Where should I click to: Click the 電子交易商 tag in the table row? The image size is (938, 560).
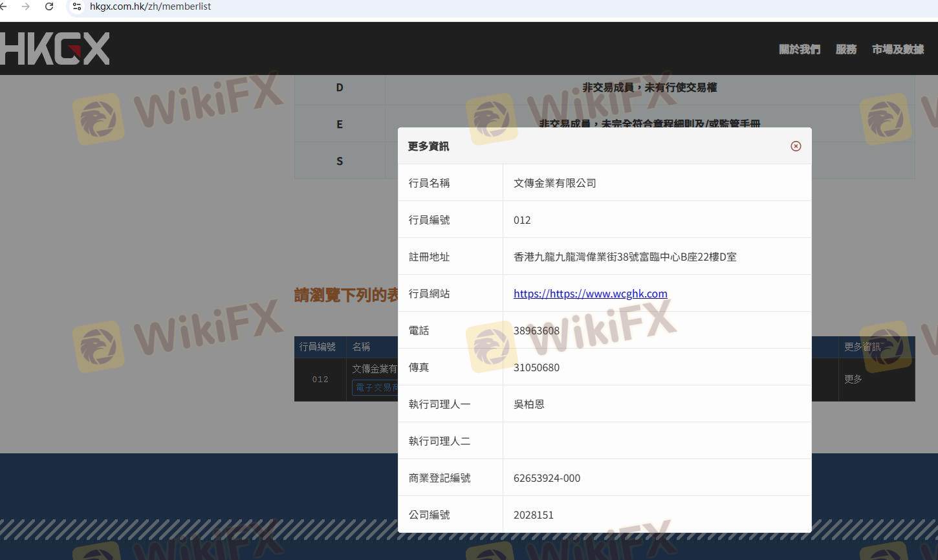point(376,387)
